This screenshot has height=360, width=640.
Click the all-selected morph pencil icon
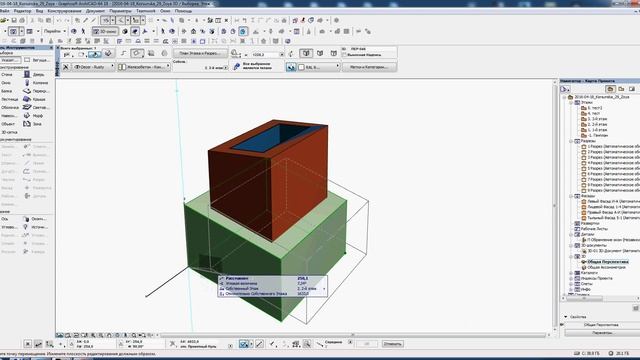[236, 67]
